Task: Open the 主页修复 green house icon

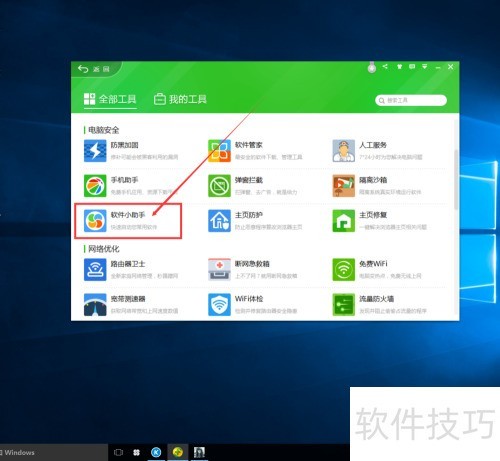Action: [344, 221]
